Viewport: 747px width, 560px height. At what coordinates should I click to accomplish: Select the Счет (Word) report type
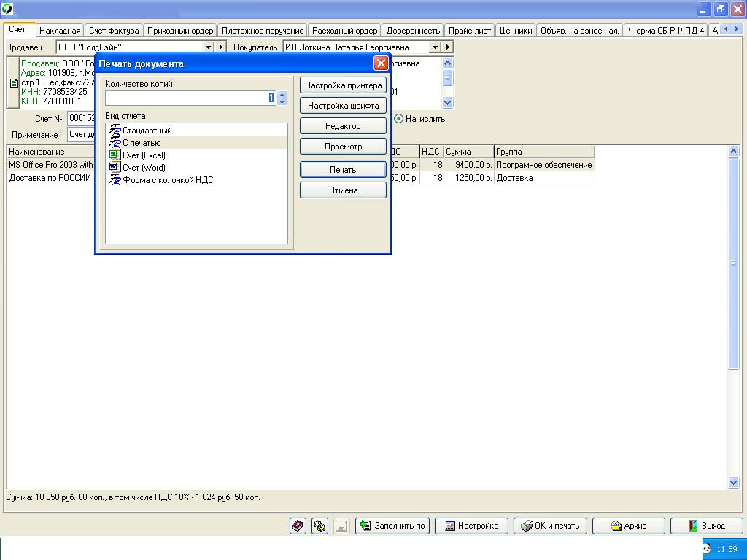pos(144,168)
